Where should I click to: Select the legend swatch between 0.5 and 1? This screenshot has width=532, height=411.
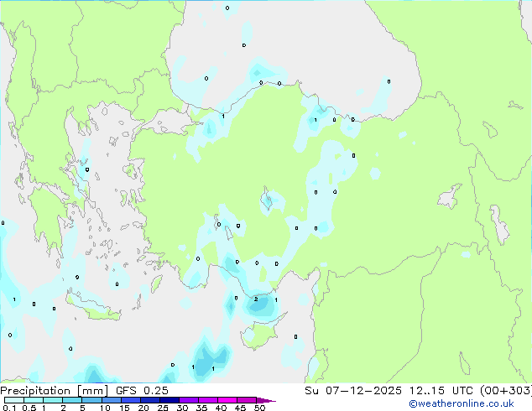point(34,400)
